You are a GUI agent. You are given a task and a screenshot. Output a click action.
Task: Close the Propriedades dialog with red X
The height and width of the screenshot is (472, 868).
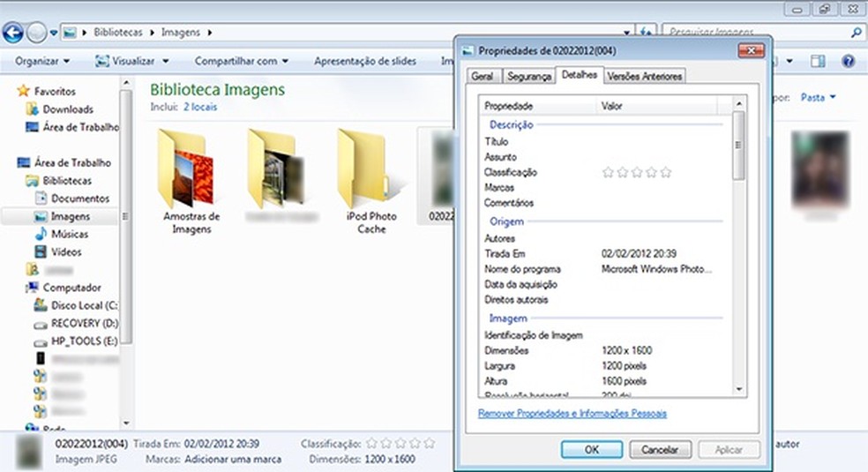click(751, 51)
